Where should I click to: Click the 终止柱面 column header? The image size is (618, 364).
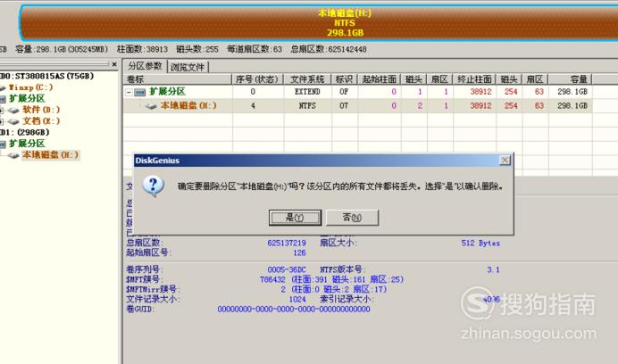click(474, 79)
